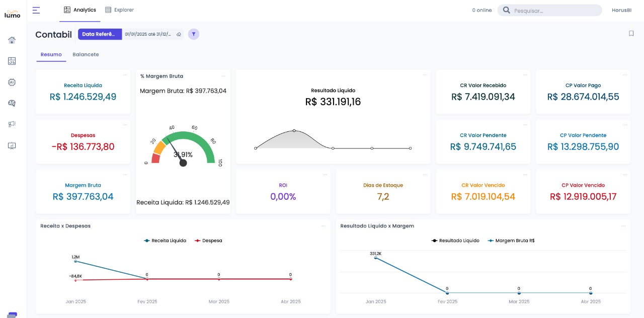The width and height of the screenshot is (644, 318).
Task: Hide the Despesa series via legend
Action: (x=208, y=241)
